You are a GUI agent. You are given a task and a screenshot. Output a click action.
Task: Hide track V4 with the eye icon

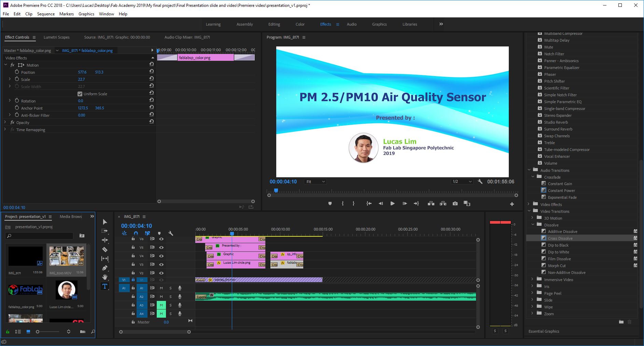tap(161, 256)
